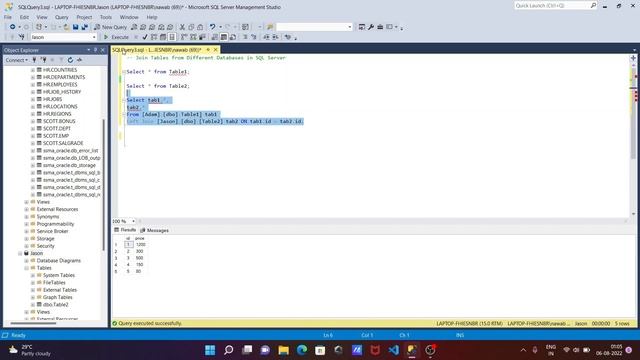Click the Copy icon in toolbar
Viewport: 640px width, 360px height.
coord(191,27)
